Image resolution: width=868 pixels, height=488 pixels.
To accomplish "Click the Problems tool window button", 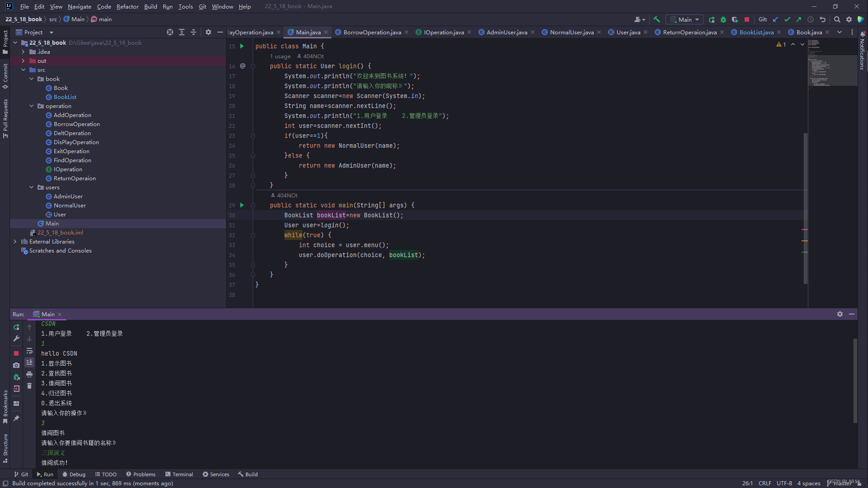I will coord(141,474).
